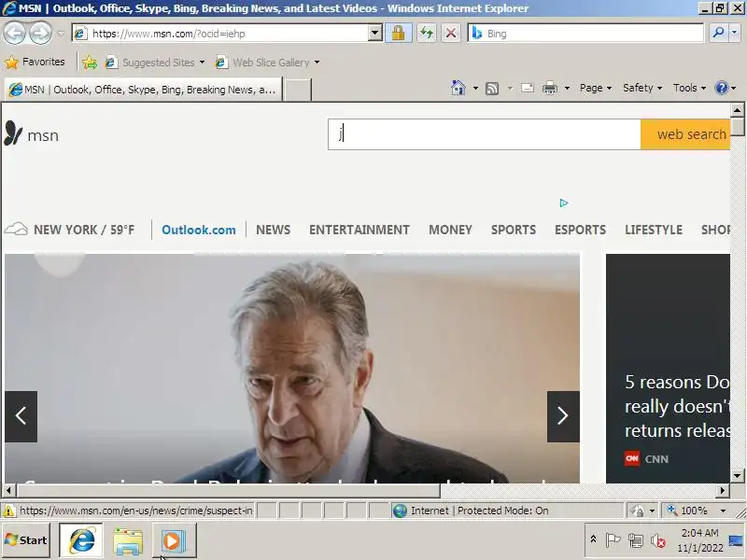Open the CNN '5 reasons' story card
Viewport: 747px width, 560px height.
pos(668,369)
